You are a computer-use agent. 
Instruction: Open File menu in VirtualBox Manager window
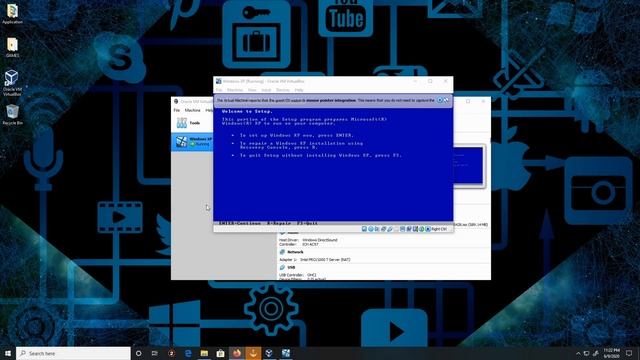(176, 110)
